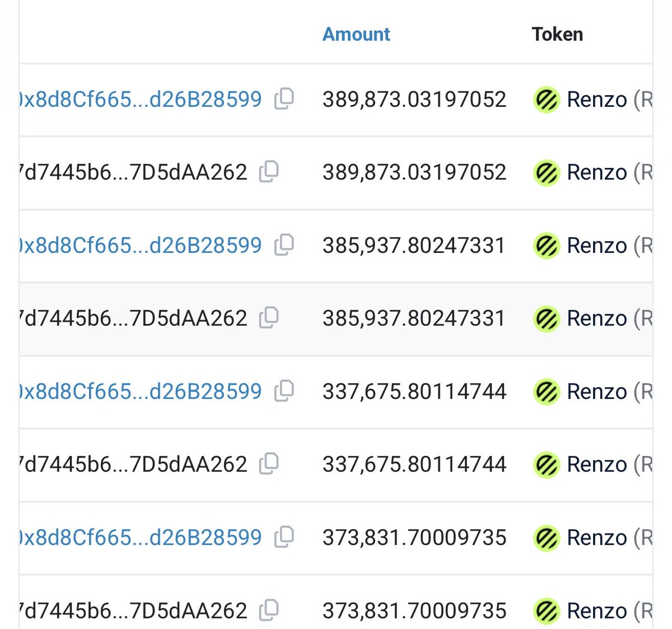Click Renzo token logo in 7d7445b6 row, 389,873.03197052

pyautogui.click(x=547, y=172)
